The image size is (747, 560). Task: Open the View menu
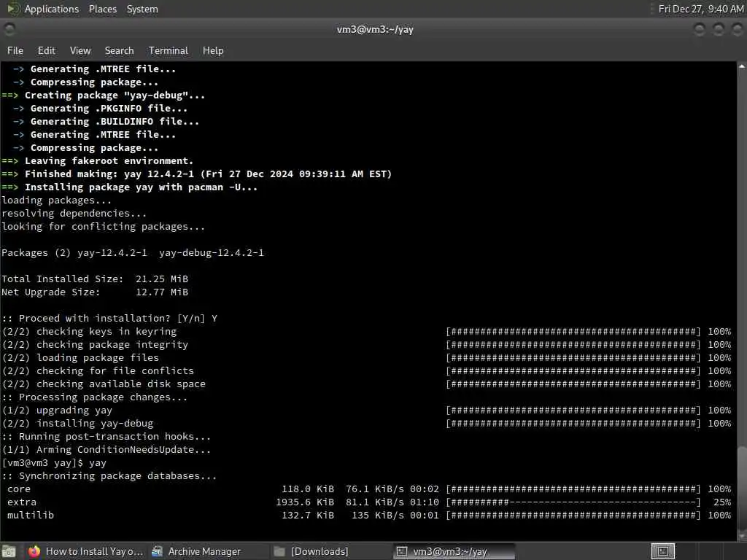[80, 50]
